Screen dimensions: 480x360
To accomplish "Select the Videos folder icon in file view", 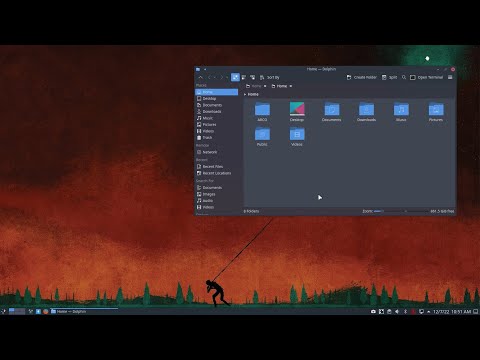I will click(297, 134).
